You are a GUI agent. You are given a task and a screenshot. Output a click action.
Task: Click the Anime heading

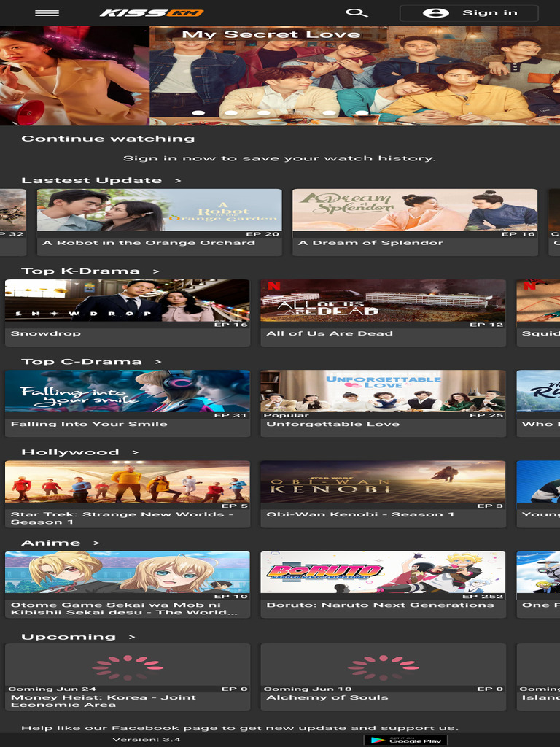(x=51, y=543)
